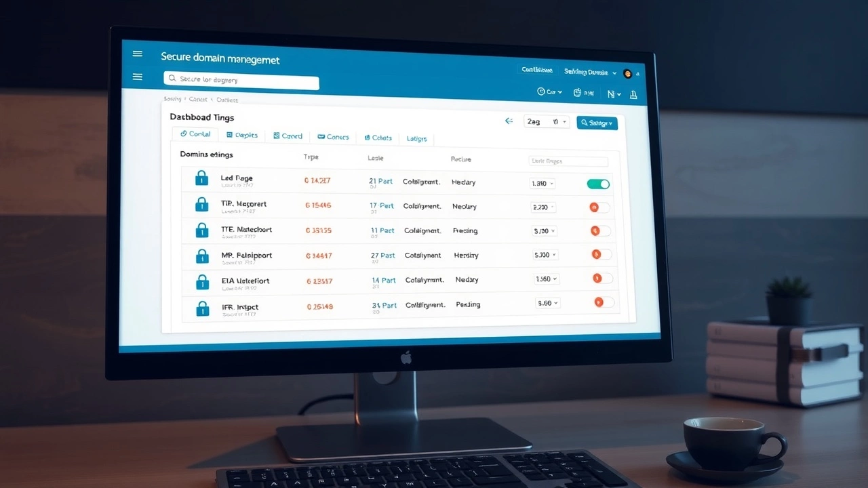Switch to the Conors tab
Image resolution: width=868 pixels, height=488 pixels.
click(x=333, y=137)
